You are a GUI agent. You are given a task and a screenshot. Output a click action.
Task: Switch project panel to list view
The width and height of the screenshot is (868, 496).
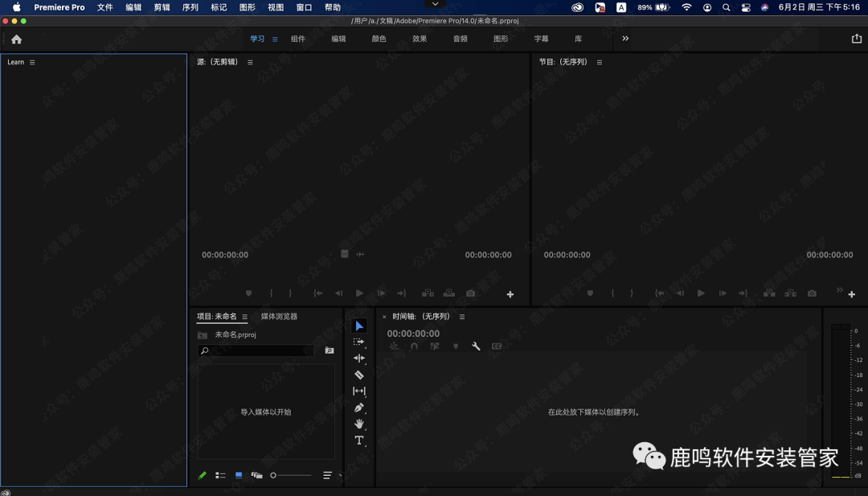pos(220,475)
